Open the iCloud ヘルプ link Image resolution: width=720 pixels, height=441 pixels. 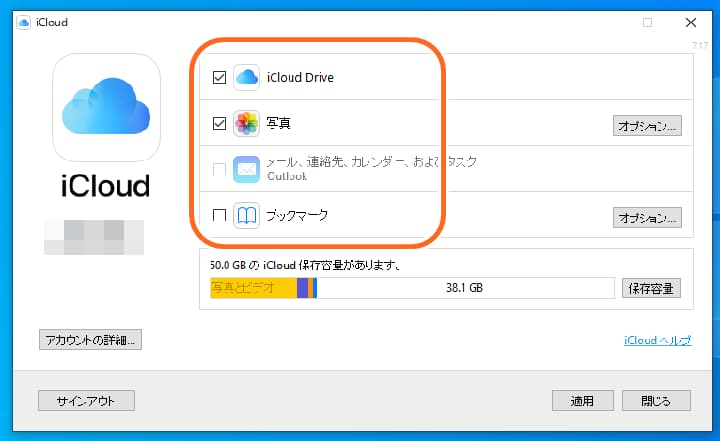point(658,340)
